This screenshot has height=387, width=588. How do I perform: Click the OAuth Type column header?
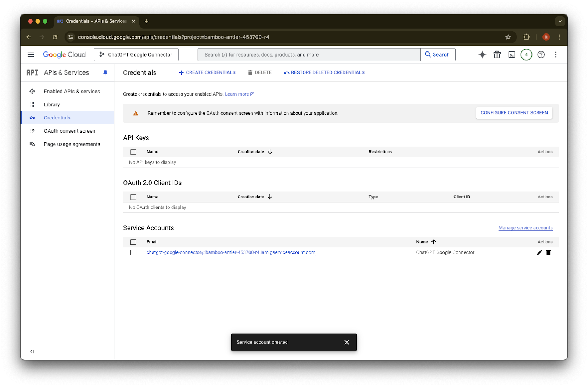pos(373,197)
